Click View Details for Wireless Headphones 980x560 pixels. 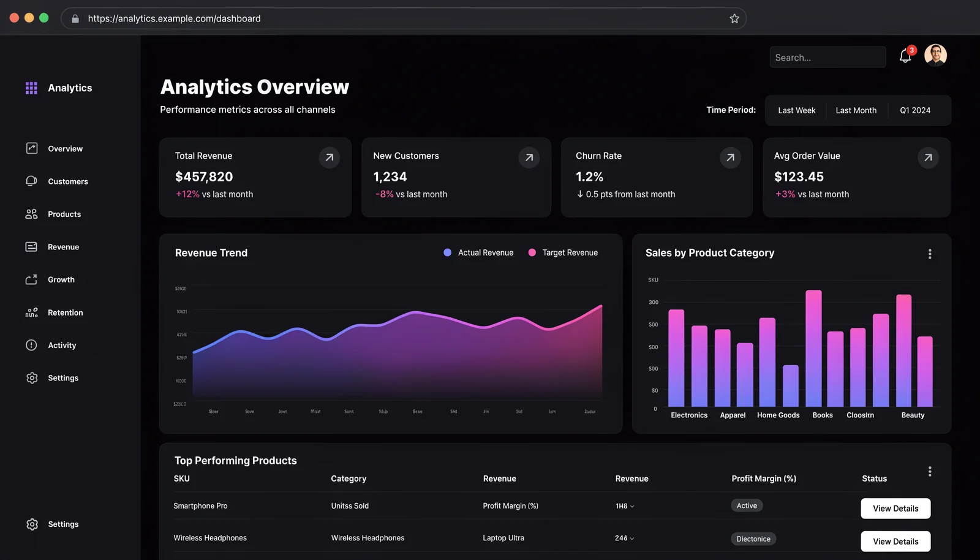pos(895,542)
